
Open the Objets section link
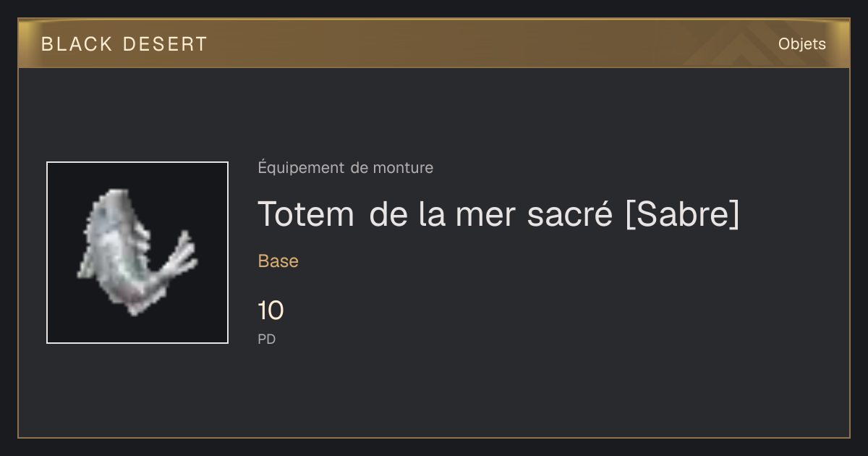(x=801, y=44)
